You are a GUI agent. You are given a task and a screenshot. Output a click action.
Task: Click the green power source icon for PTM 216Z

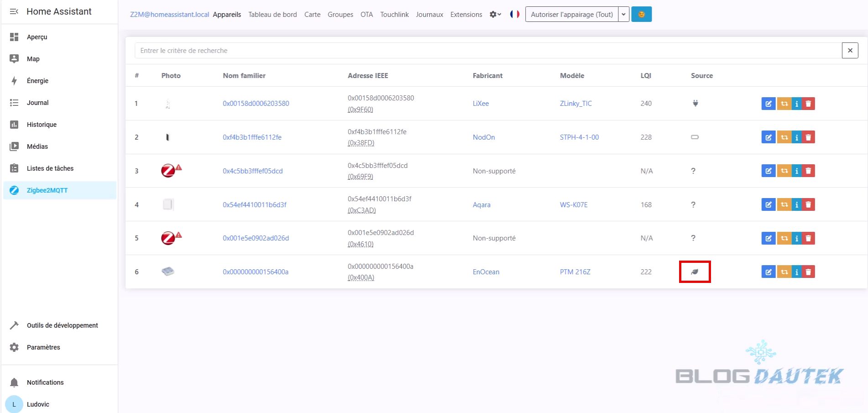point(695,272)
